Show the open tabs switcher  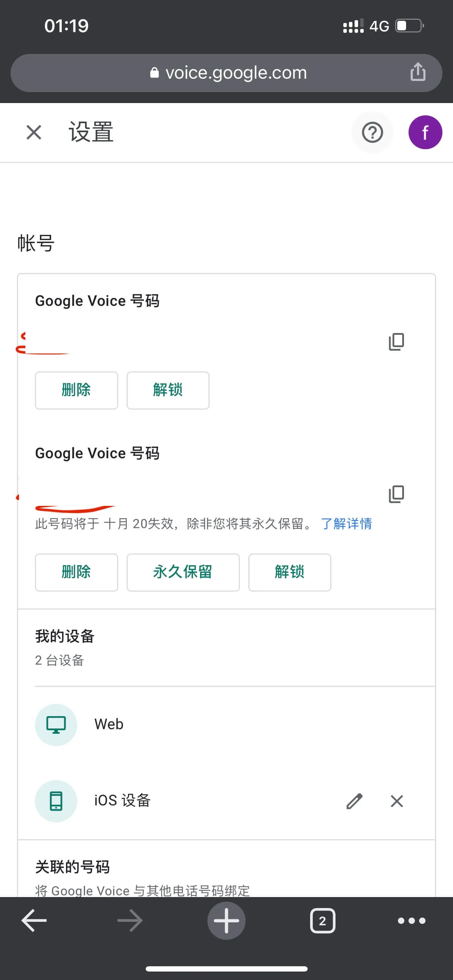click(322, 921)
